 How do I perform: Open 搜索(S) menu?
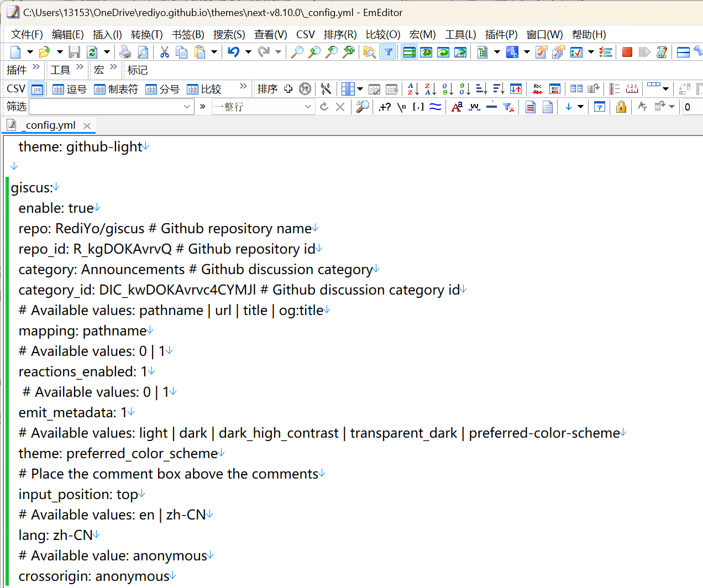pos(229,34)
